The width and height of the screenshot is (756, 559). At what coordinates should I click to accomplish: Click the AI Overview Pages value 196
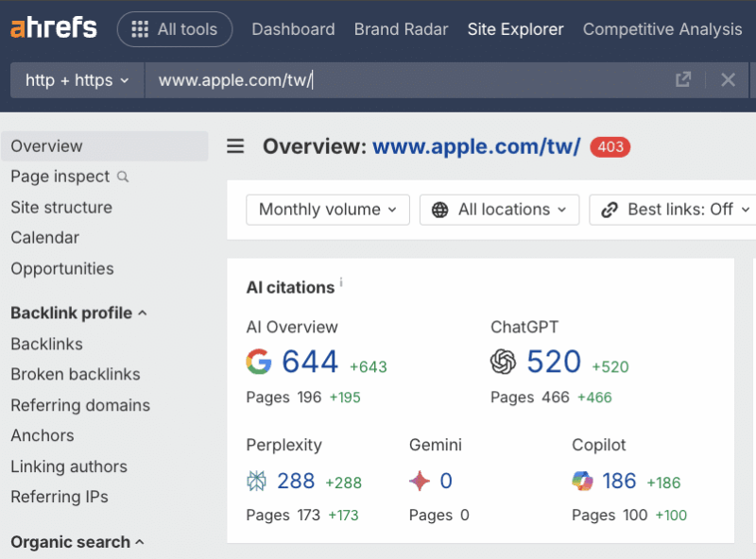(309, 398)
